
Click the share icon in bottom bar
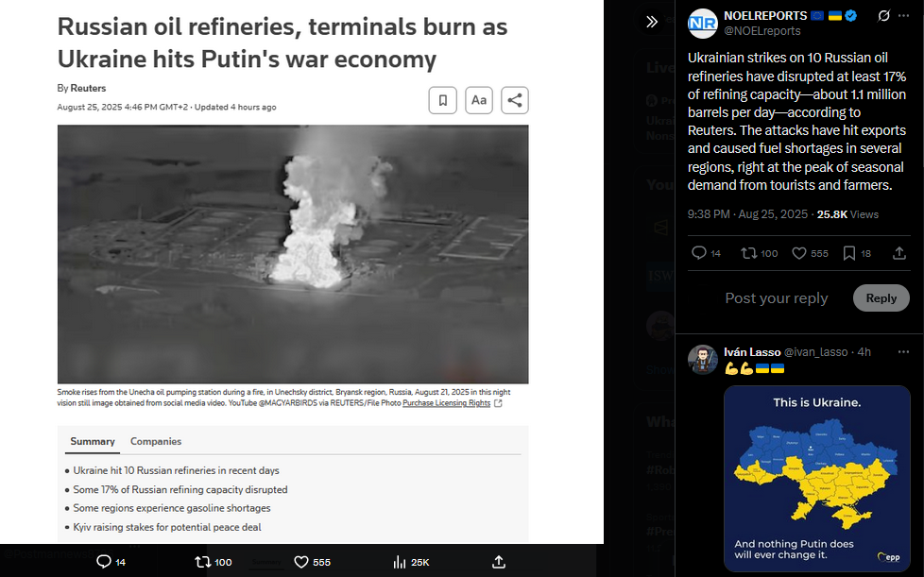click(499, 562)
